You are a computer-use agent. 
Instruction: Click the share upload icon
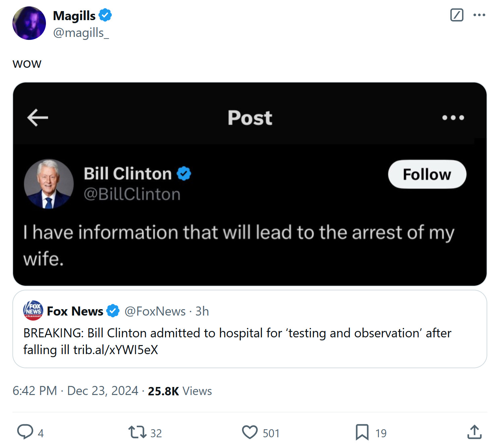click(x=474, y=432)
